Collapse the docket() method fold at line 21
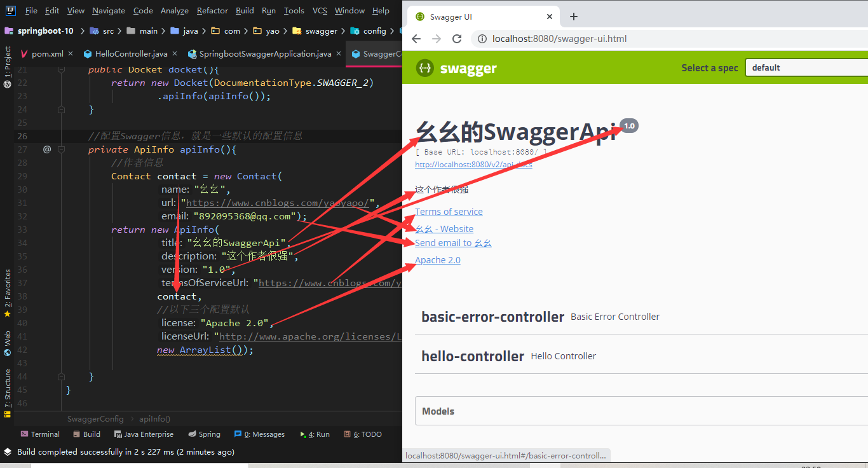 [x=61, y=69]
